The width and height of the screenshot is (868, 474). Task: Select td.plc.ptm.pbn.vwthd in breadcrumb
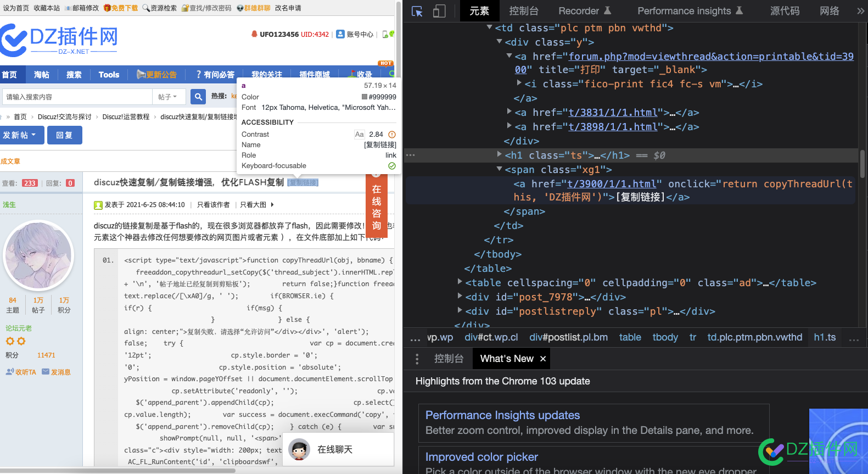755,337
